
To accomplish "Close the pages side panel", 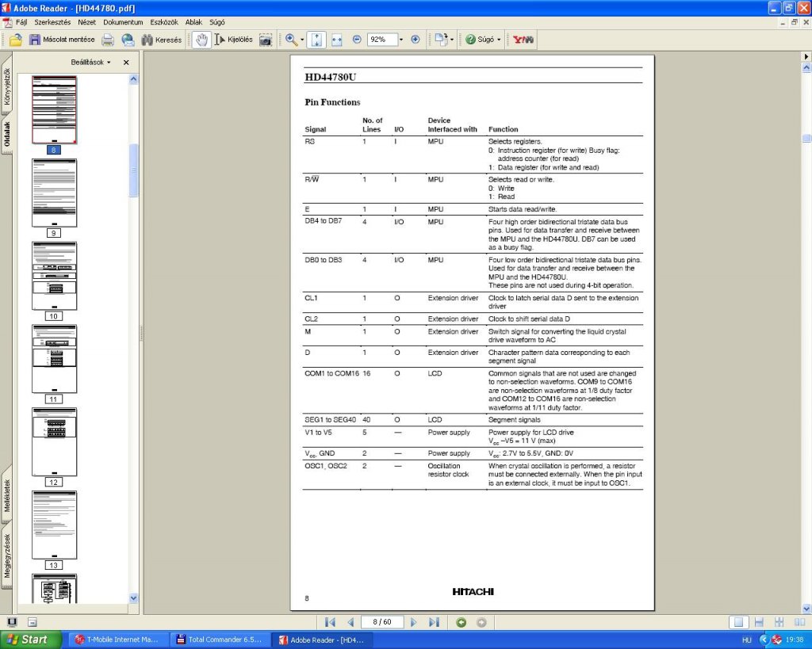I will pyautogui.click(x=126, y=62).
